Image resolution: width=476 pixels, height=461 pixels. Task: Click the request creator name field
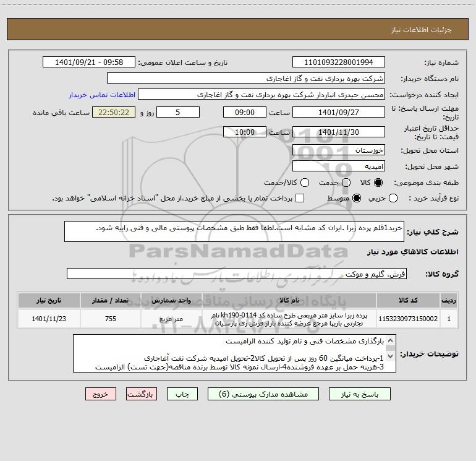[261, 95]
